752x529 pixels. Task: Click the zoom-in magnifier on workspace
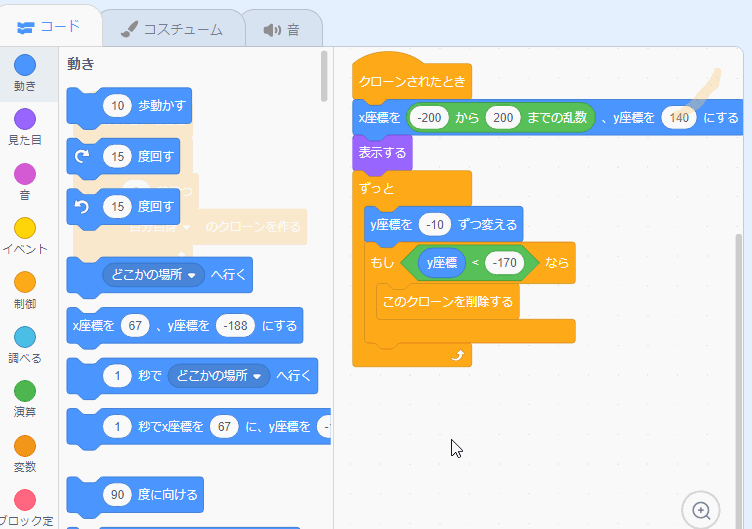click(x=701, y=510)
